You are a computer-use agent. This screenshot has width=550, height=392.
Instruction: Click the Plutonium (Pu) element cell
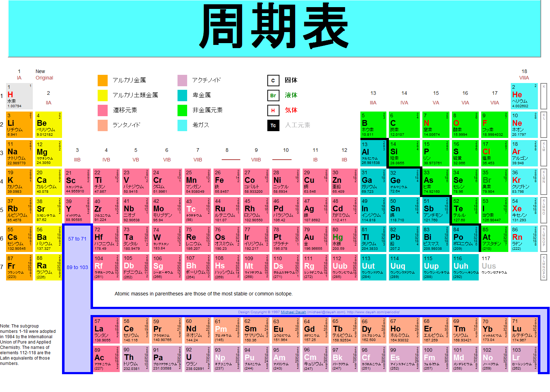click(x=256, y=359)
